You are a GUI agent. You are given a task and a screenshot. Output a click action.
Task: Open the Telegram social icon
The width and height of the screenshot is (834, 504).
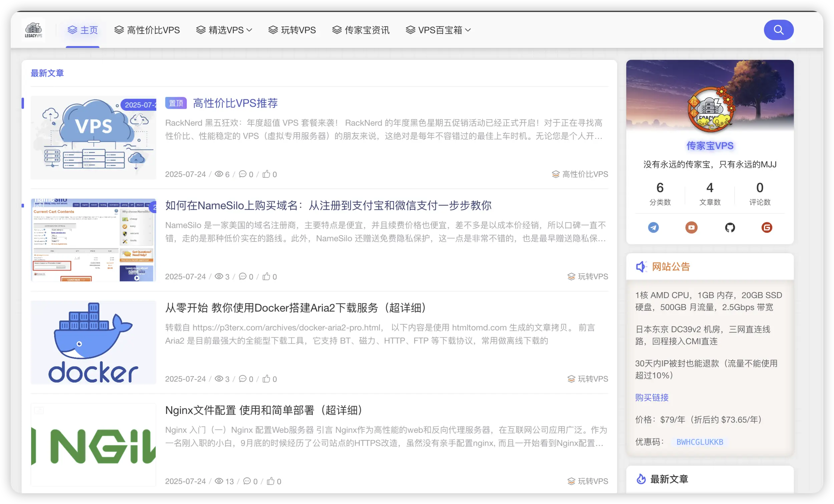[x=653, y=227]
